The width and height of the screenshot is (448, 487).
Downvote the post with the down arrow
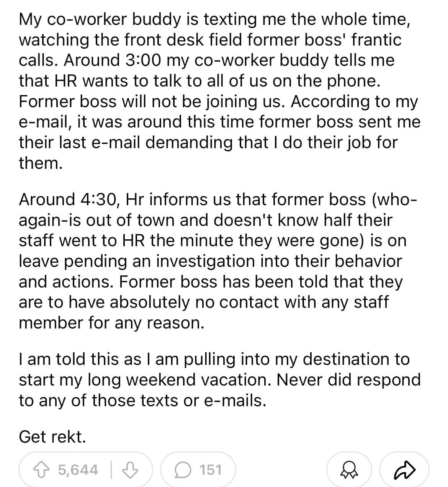pyautogui.click(x=131, y=470)
